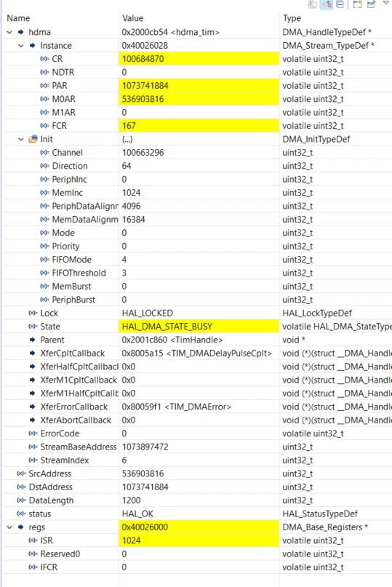
Task: Select the ErrorCode variable row
Action: tap(197, 434)
